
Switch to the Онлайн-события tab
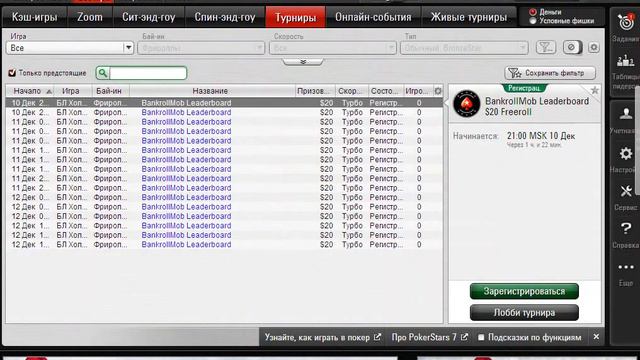click(373, 17)
